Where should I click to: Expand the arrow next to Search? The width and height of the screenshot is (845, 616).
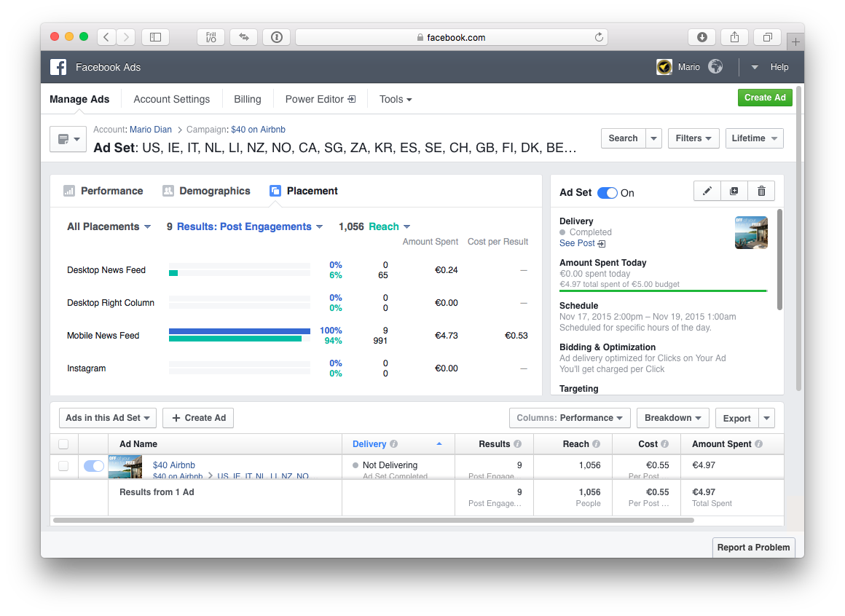tap(653, 138)
